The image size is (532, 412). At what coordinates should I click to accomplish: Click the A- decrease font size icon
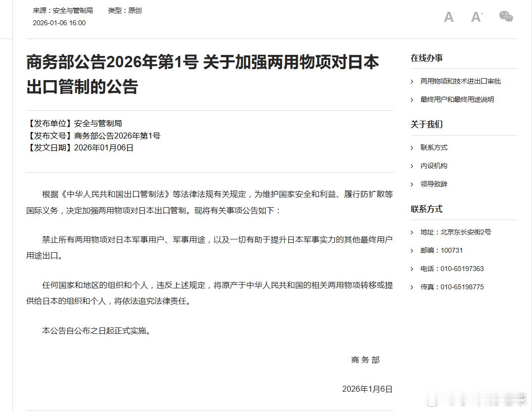[x=448, y=16]
